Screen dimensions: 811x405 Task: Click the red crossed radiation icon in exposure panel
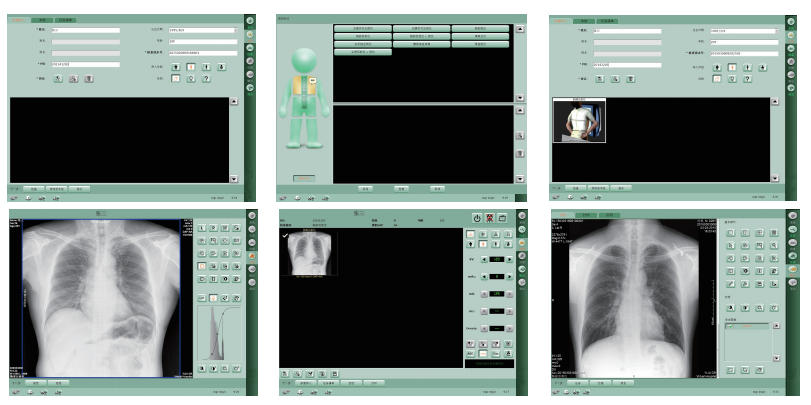[489, 218]
